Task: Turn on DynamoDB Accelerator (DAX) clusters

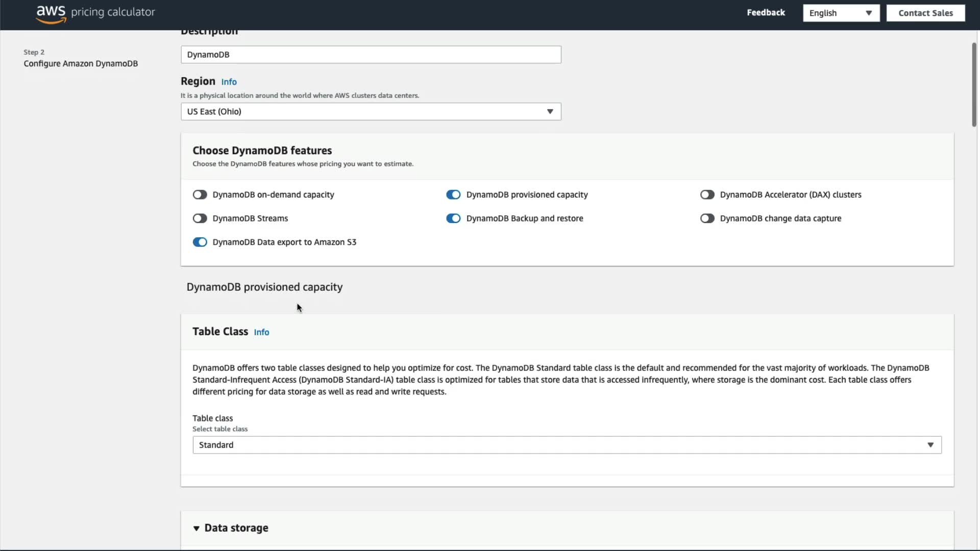Action: tap(707, 194)
